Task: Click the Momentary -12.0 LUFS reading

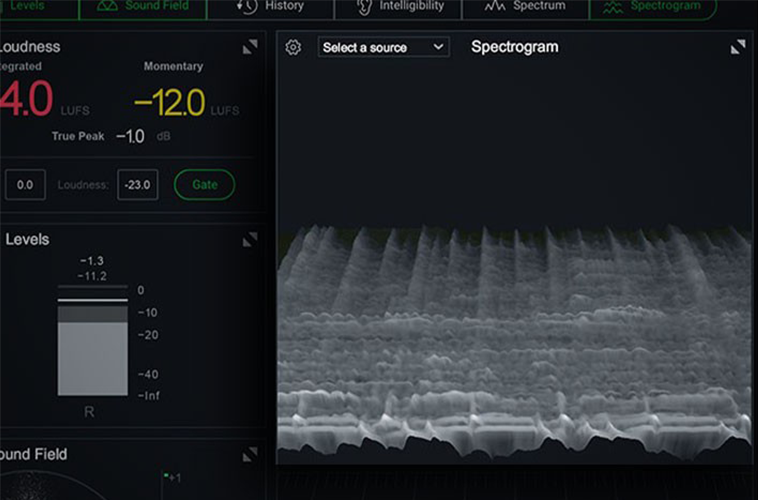Action: 186,103
